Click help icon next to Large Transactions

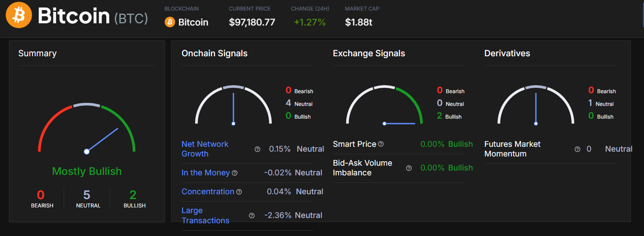click(252, 216)
